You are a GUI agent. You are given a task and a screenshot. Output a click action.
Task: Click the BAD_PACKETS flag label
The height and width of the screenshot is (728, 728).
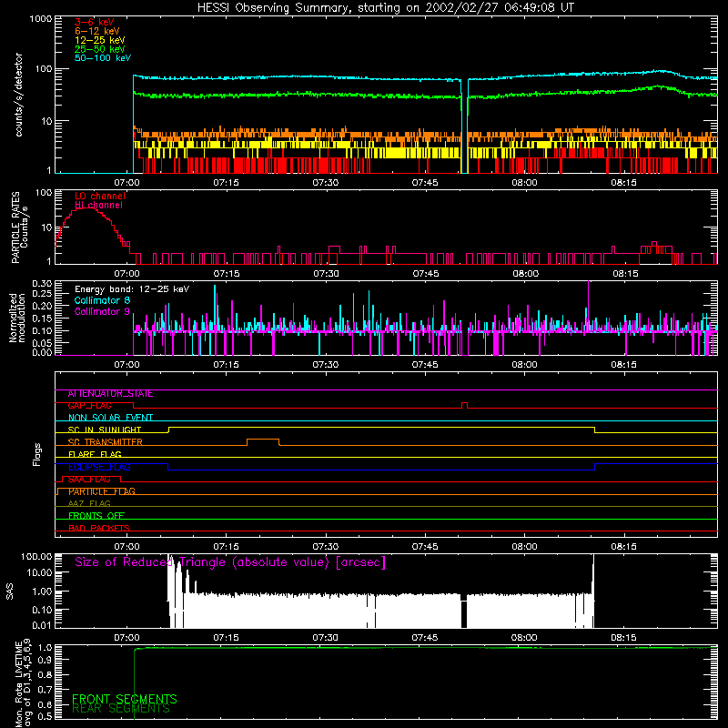point(99,528)
